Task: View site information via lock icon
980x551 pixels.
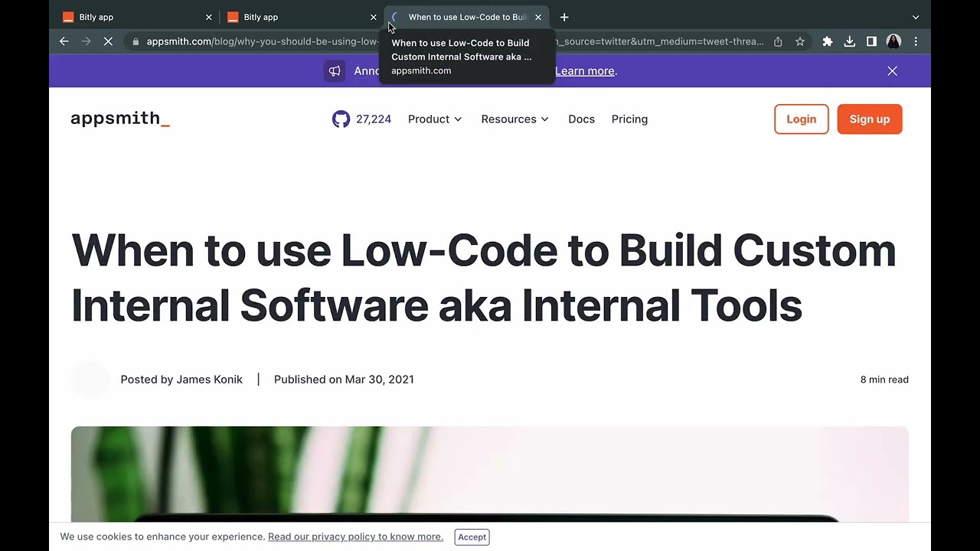Action: tap(136, 41)
